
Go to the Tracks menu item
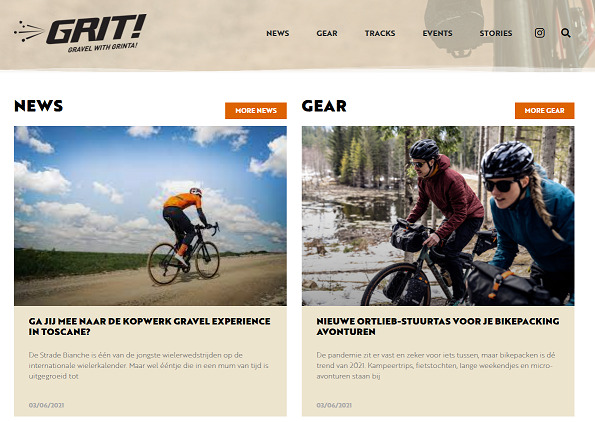[x=380, y=33]
